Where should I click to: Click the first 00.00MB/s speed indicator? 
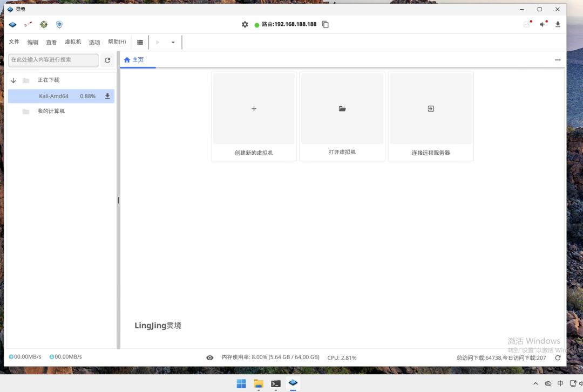(25, 357)
